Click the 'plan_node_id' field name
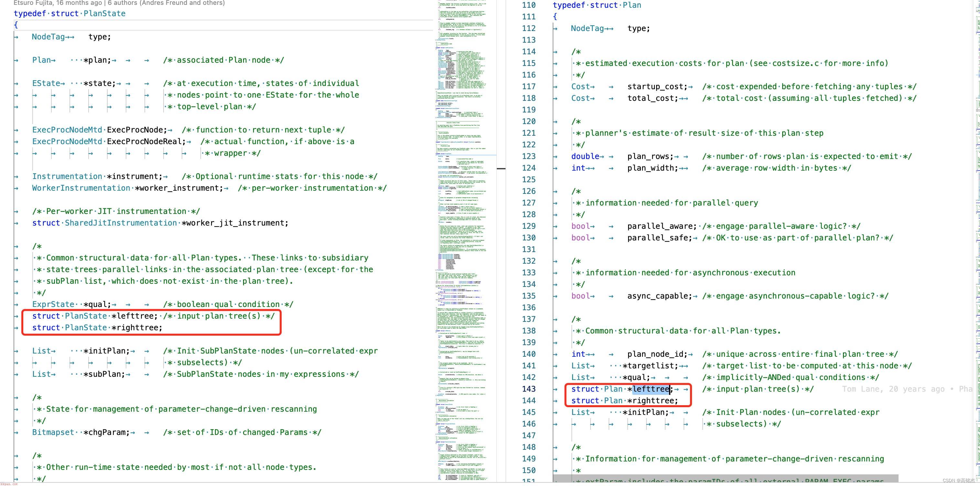Viewport: 980px width, 486px height. click(x=655, y=354)
